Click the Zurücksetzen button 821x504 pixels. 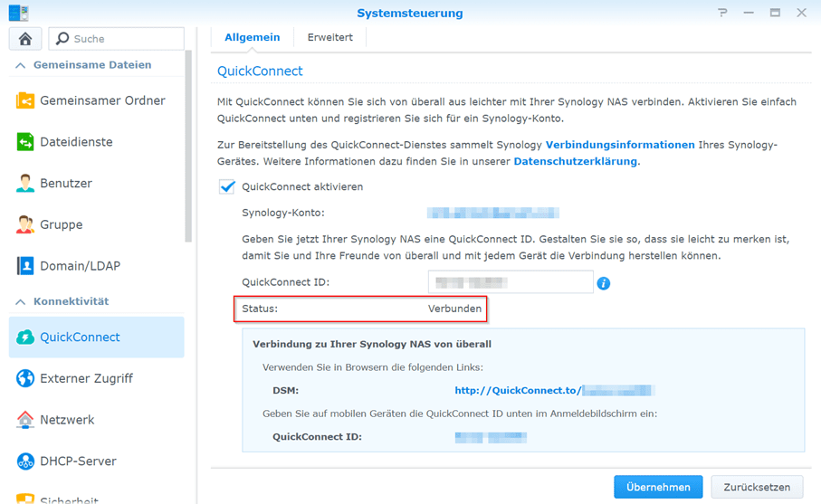757,487
